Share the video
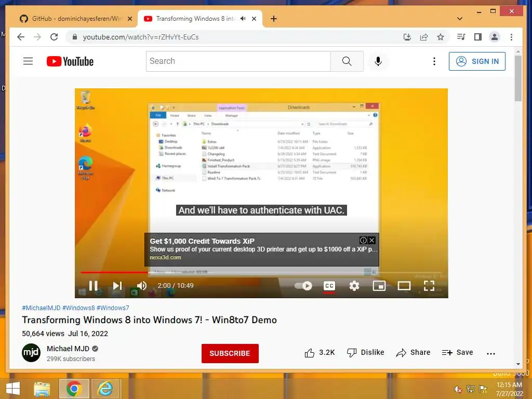Viewport: 532px width, 399px height. (x=413, y=353)
